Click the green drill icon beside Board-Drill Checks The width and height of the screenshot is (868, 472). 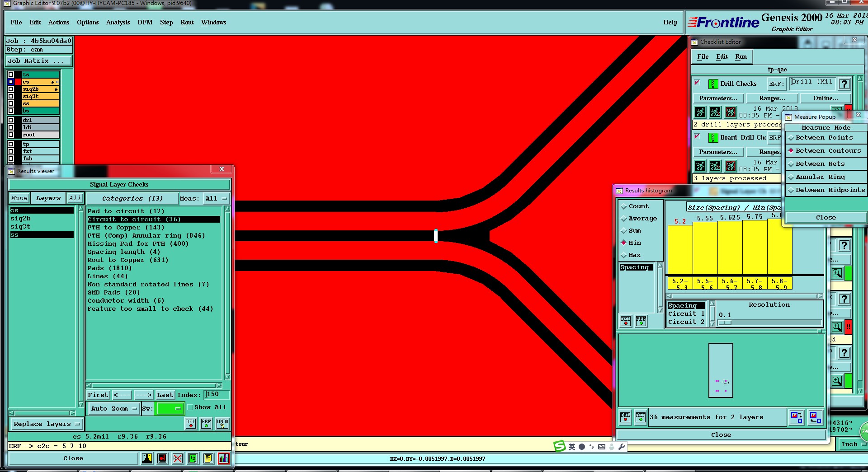tap(713, 138)
